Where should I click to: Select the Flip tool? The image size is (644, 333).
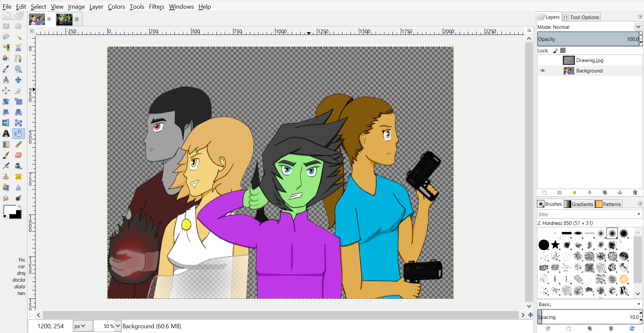pos(6,123)
